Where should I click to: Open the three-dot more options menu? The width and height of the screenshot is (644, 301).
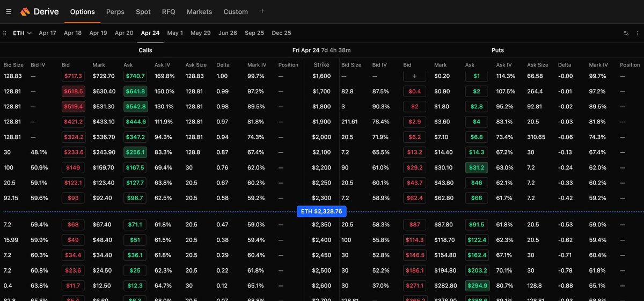pyautogui.click(x=638, y=33)
